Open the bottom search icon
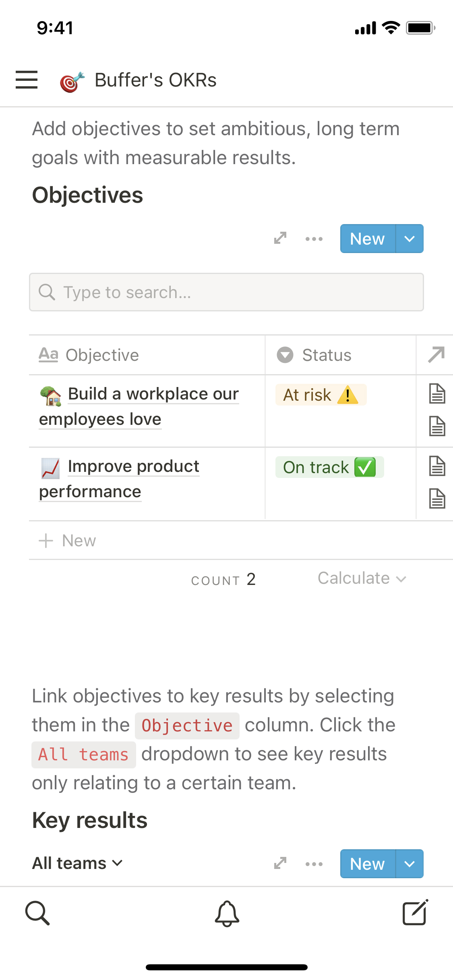Viewport: 453px width, 980px height. pyautogui.click(x=37, y=913)
